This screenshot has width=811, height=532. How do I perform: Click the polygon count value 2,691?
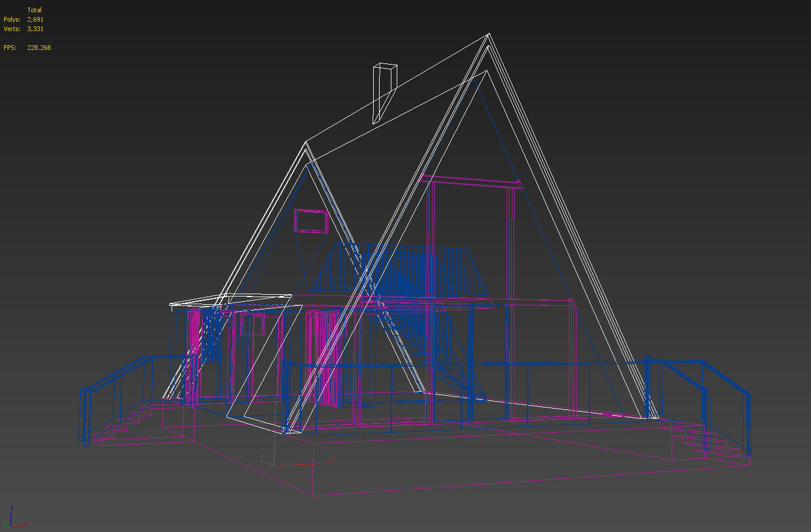(35, 19)
